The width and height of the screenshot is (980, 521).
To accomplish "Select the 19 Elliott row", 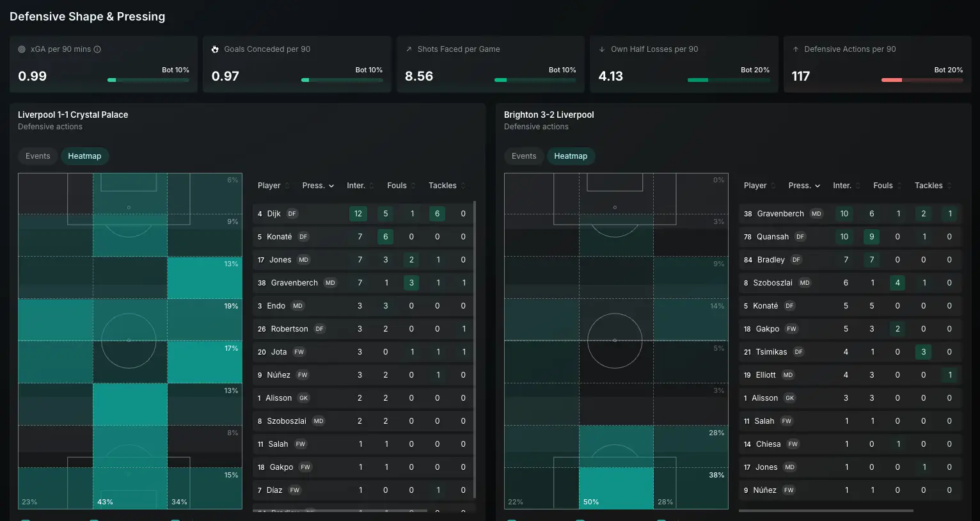I will point(850,375).
